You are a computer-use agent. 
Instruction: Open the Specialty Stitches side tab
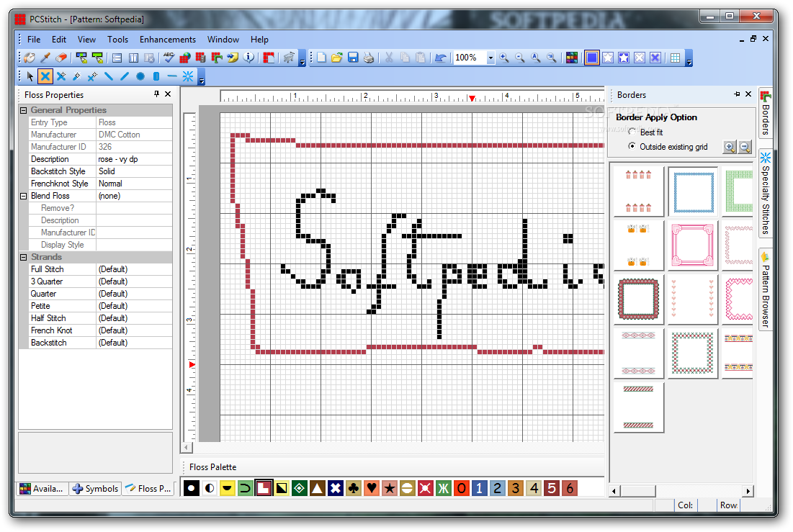point(766,193)
